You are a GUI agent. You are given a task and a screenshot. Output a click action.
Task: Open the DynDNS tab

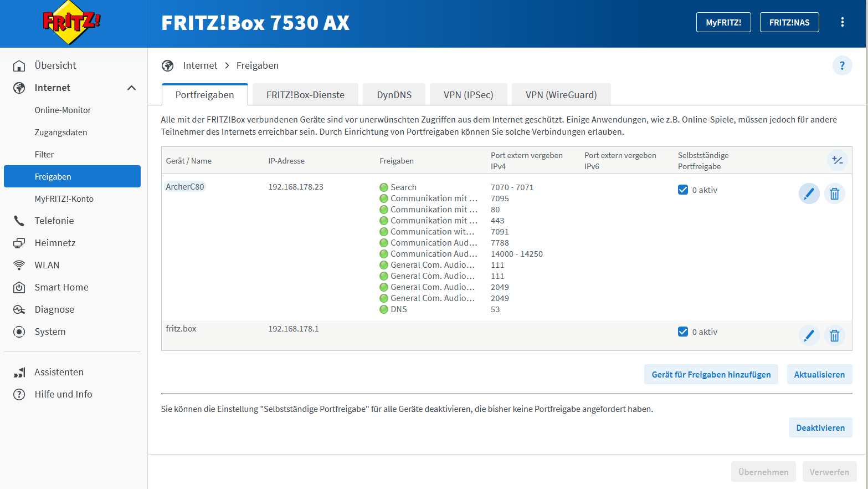coord(394,95)
